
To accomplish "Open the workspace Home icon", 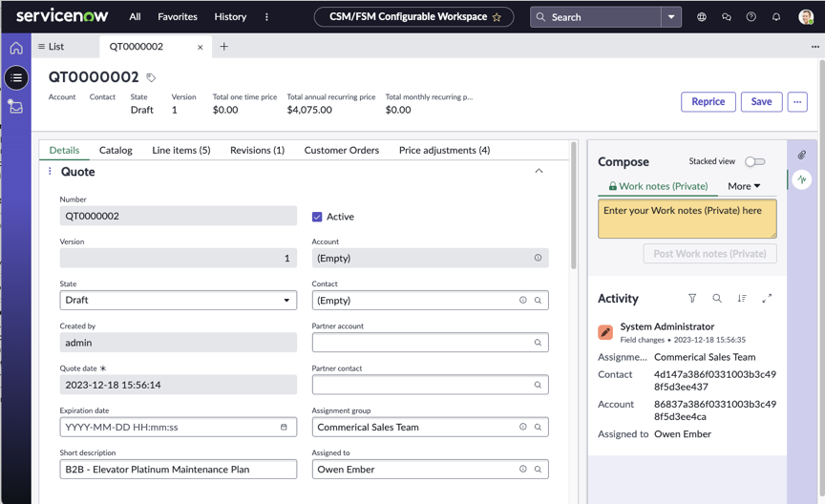I will point(16,48).
